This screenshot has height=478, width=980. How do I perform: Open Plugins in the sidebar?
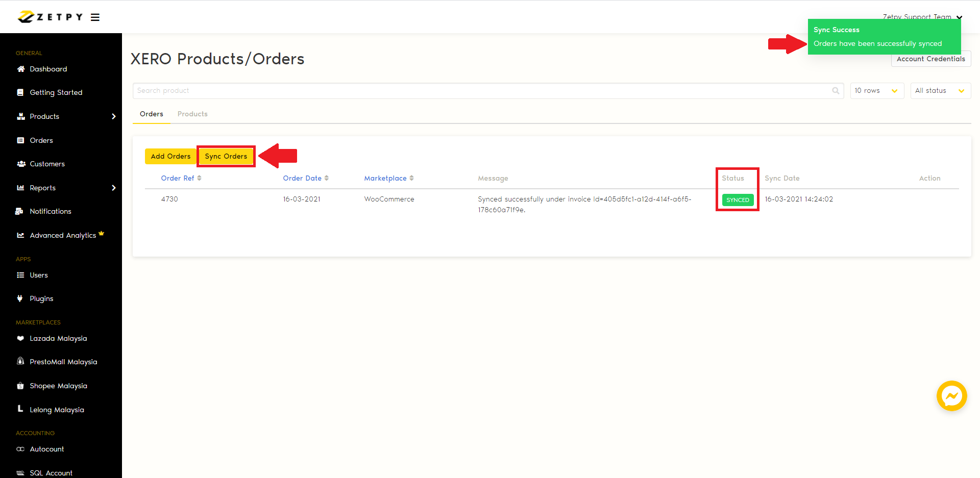tap(41, 298)
